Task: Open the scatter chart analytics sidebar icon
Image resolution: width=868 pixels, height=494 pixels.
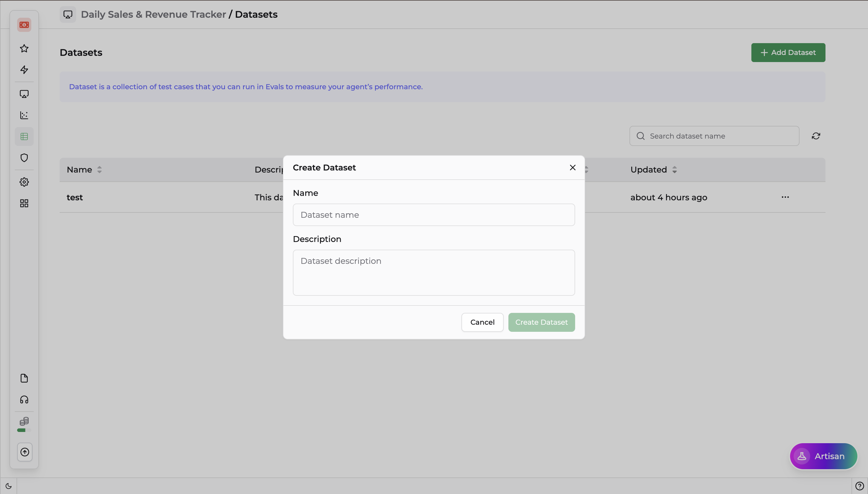Action: (x=24, y=115)
